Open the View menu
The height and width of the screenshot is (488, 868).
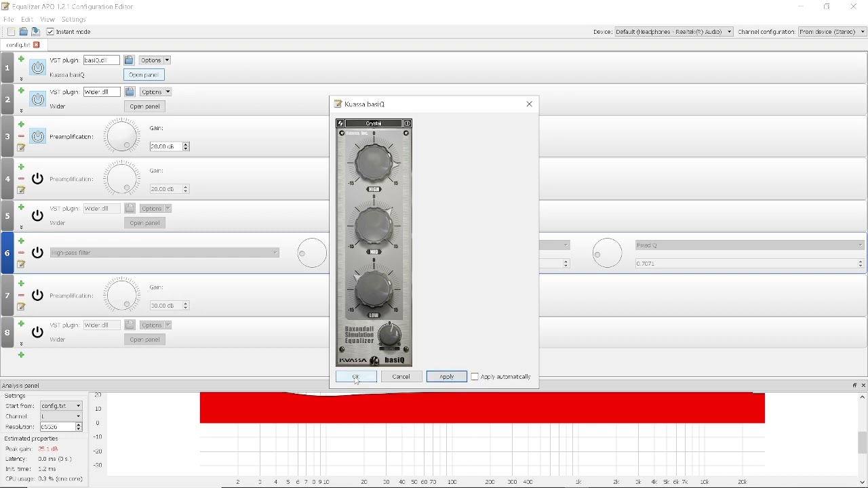click(47, 20)
